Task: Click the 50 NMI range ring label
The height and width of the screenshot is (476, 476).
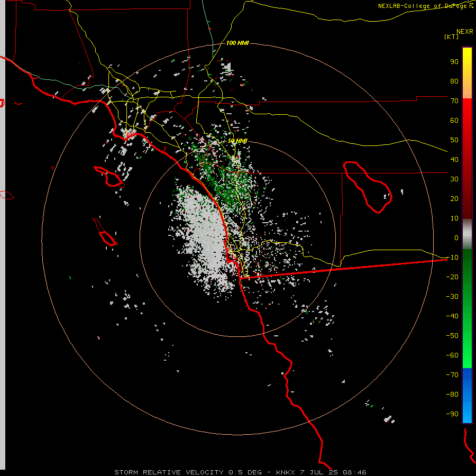Action: pos(237,141)
